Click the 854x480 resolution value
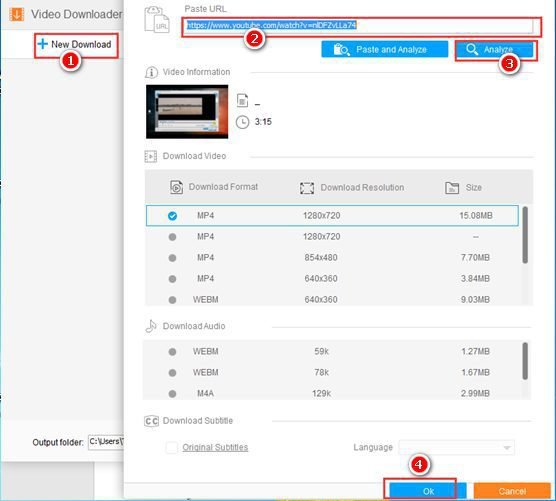 click(x=321, y=258)
